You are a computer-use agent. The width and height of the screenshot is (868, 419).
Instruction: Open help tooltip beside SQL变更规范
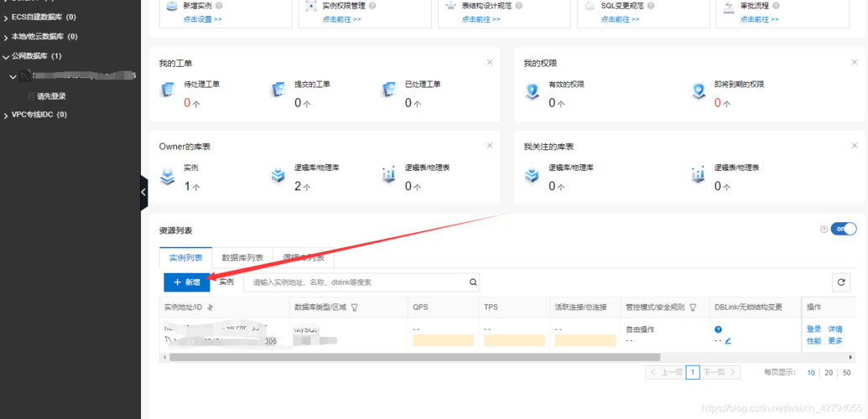coord(650,6)
